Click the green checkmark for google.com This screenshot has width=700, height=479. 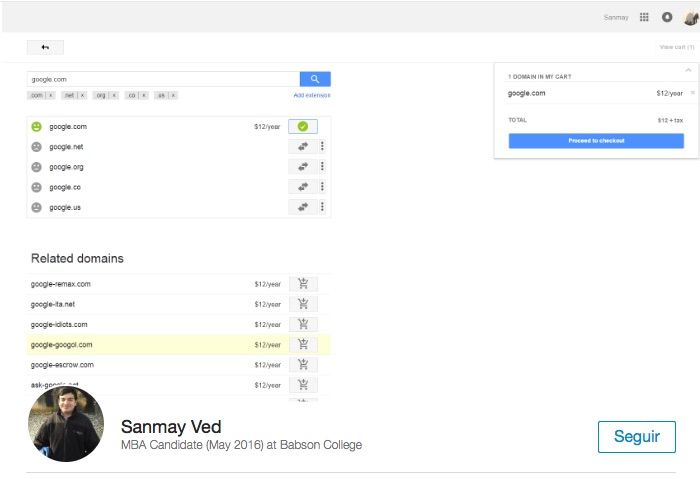coord(303,126)
